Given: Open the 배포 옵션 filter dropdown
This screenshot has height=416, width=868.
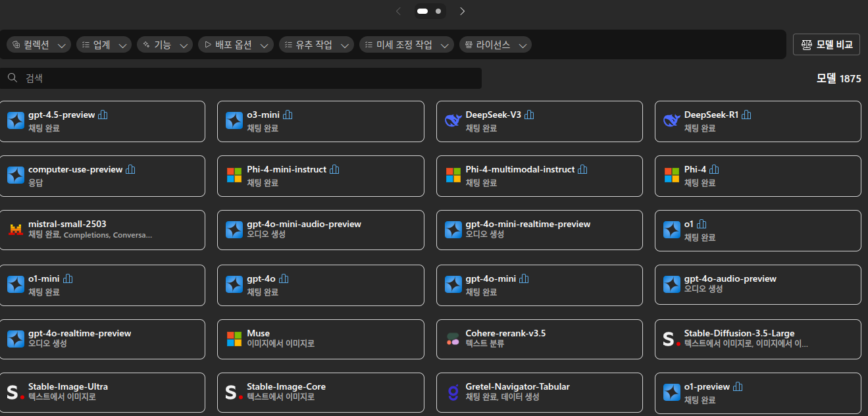Looking at the screenshot, I should 236,45.
